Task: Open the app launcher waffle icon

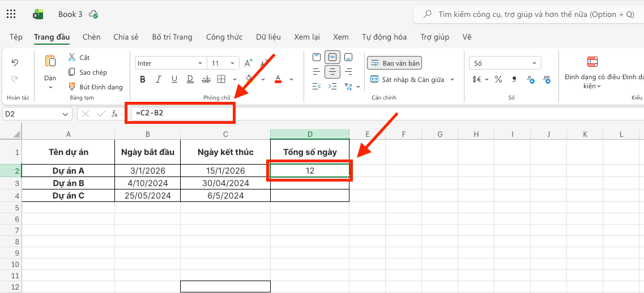Action: click(11, 14)
